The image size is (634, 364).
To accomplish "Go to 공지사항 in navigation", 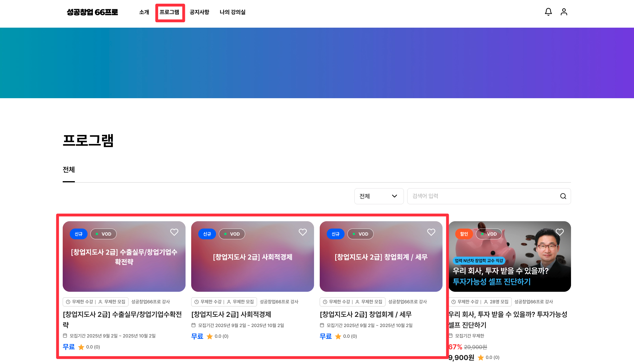I will 199,12.
